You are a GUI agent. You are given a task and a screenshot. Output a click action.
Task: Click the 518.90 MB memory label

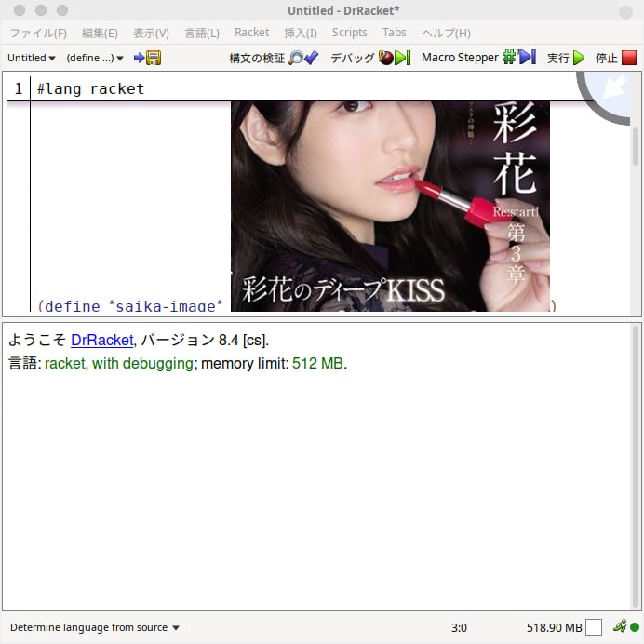(x=554, y=627)
